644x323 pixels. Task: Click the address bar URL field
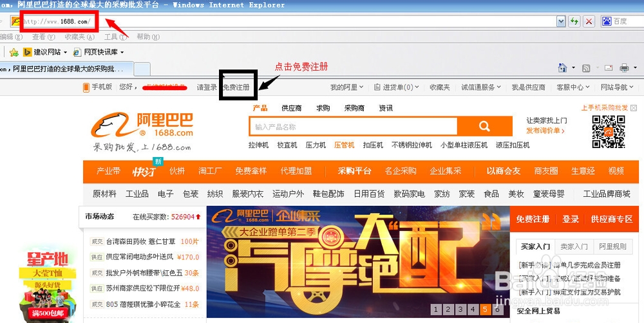tap(287, 21)
